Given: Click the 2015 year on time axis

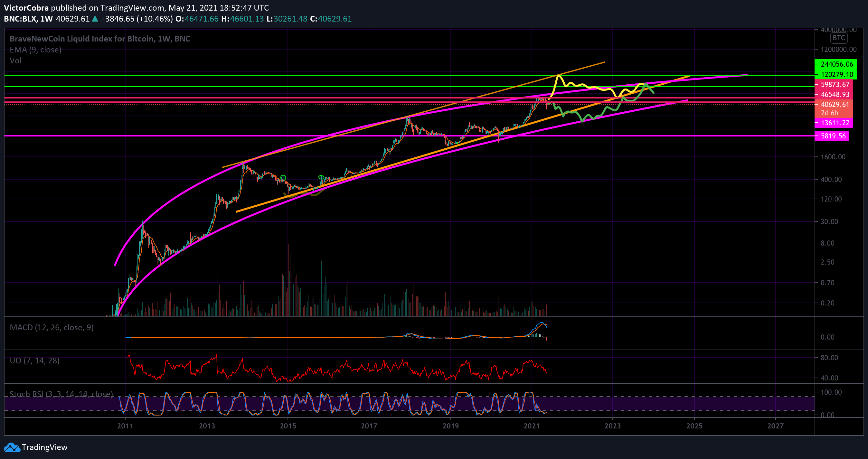Looking at the screenshot, I should click(x=288, y=426).
